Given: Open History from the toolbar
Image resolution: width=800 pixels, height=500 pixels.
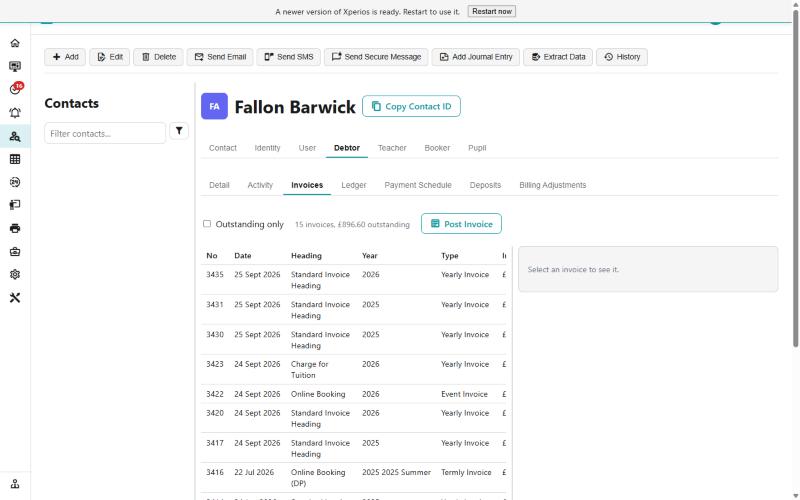Looking at the screenshot, I should click(x=622, y=57).
